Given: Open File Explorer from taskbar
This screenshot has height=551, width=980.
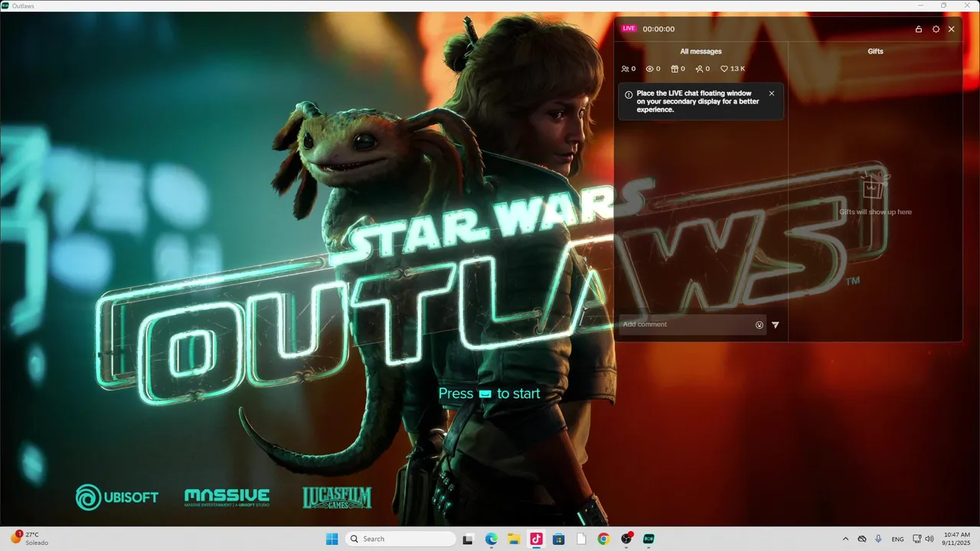Looking at the screenshot, I should [514, 539].
